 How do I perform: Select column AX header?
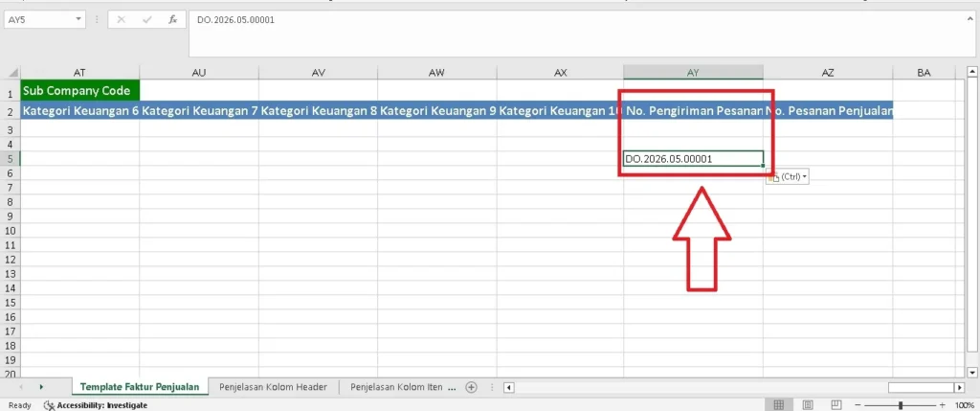(560, 73)
